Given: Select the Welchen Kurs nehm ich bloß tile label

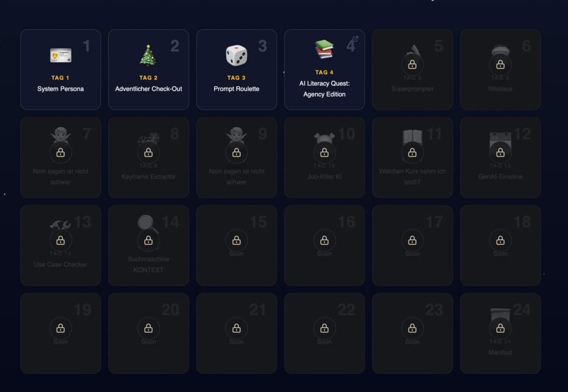Looking at the screenshot, I should click(412, 176).
